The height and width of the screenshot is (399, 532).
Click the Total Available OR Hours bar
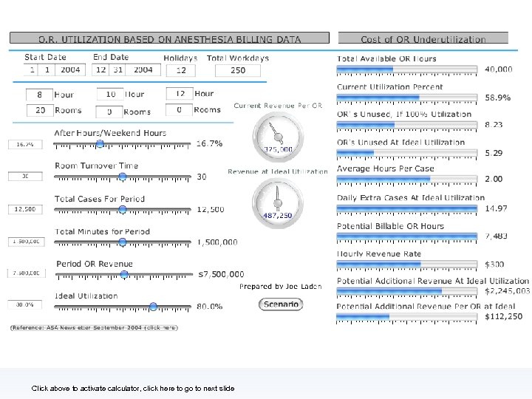(x=407, y=70)
